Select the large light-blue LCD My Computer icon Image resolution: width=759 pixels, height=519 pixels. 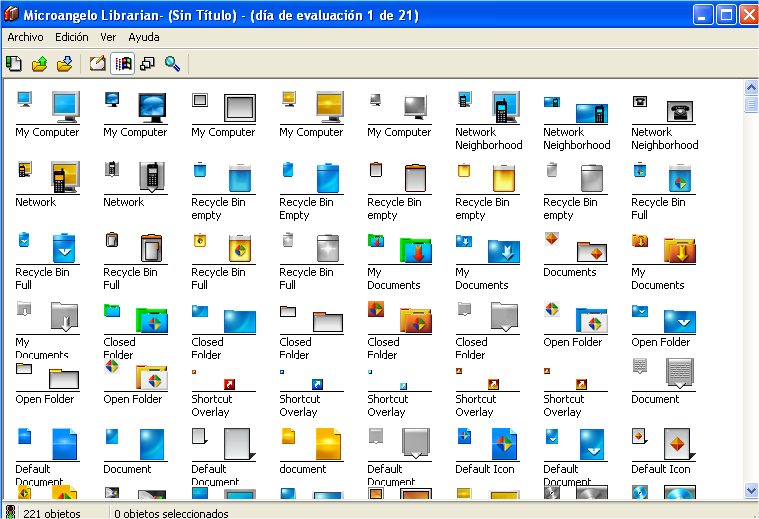click(65, 107)
